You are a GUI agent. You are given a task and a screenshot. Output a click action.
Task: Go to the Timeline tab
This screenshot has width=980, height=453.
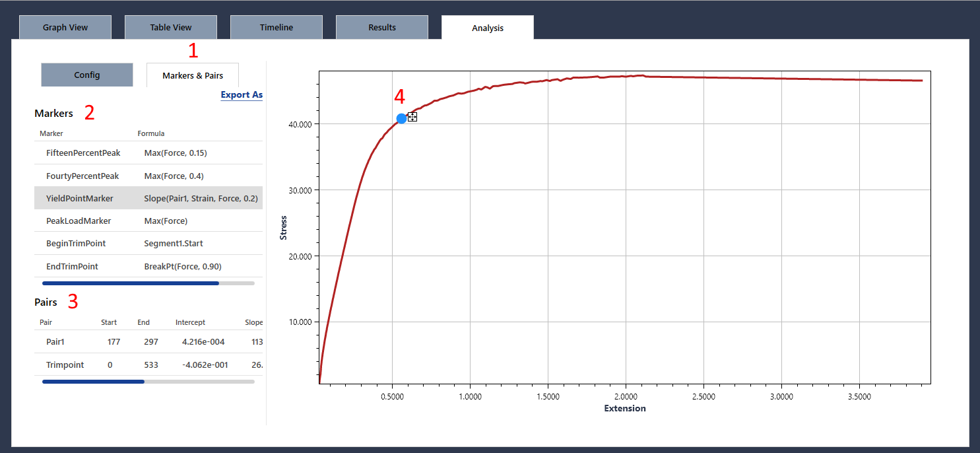[277, 28]
